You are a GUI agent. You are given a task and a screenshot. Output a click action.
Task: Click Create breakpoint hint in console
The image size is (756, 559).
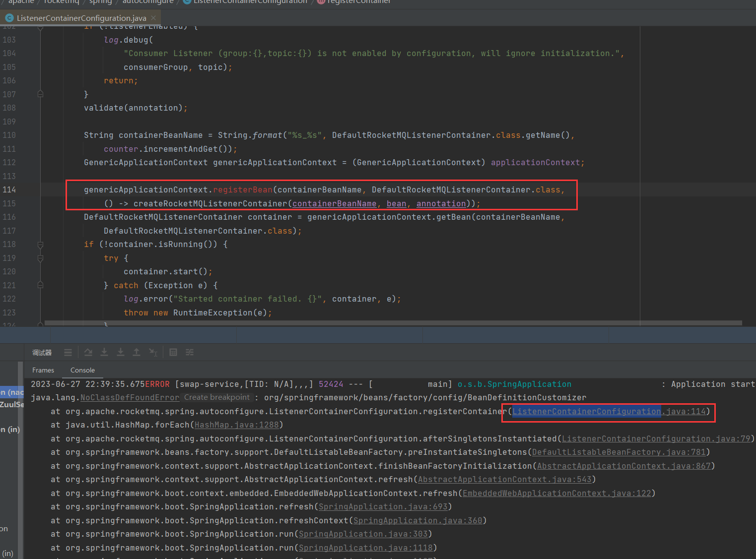coord(217,397)
